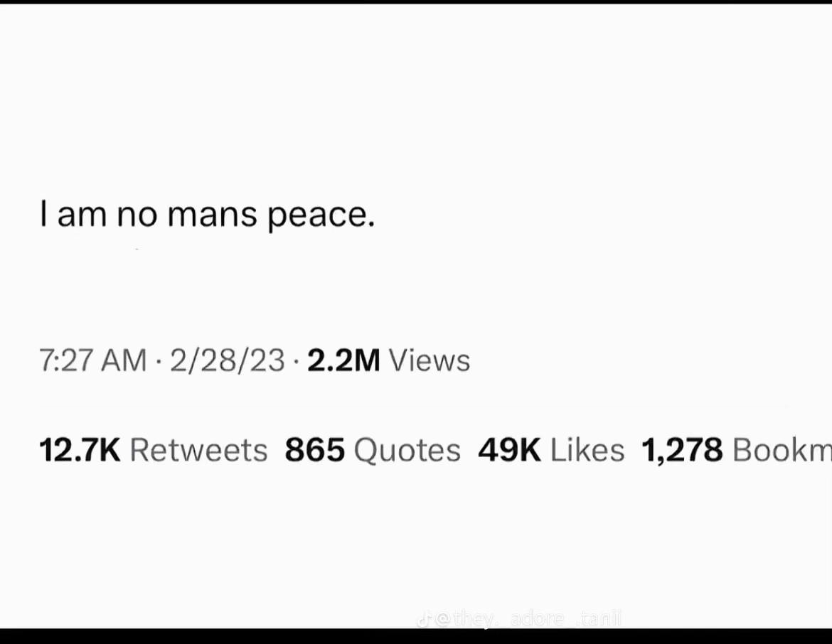
Task: Click the 2.2M view count
Action: 344,360
